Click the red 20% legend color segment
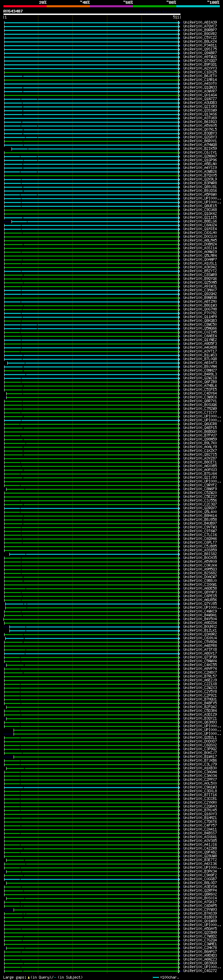Image resolution: width=223 pixels, height=980 pixels. point(25,6)
